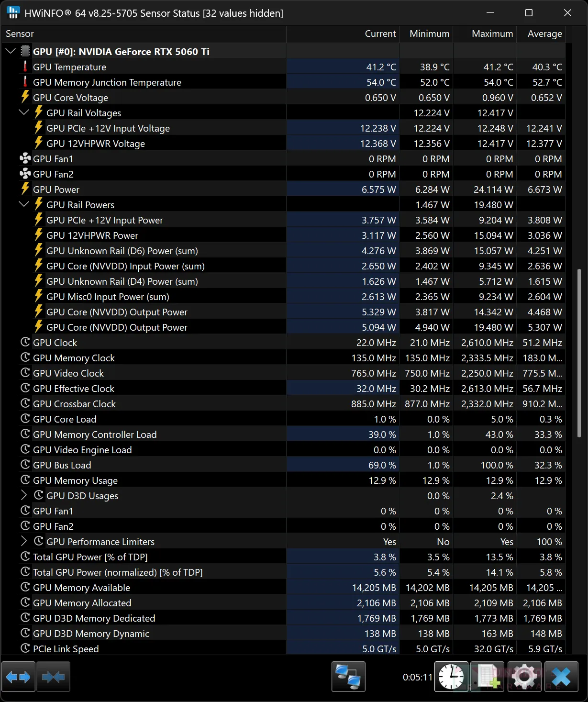This screenshot has height=702, width=588.
Task: Click the HWiNFO app icon in title bar
Action: coord(13,13)
